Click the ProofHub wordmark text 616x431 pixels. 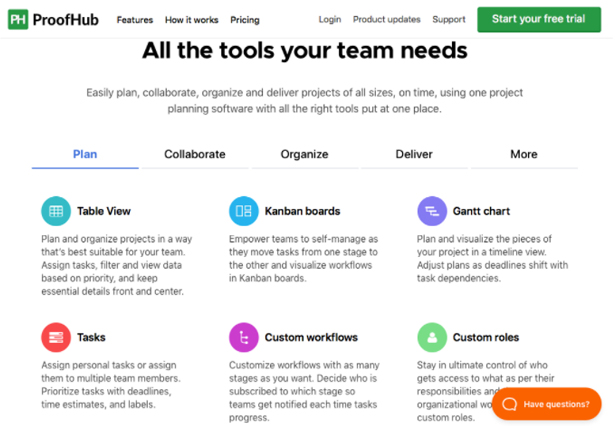(x=66, y=20)
